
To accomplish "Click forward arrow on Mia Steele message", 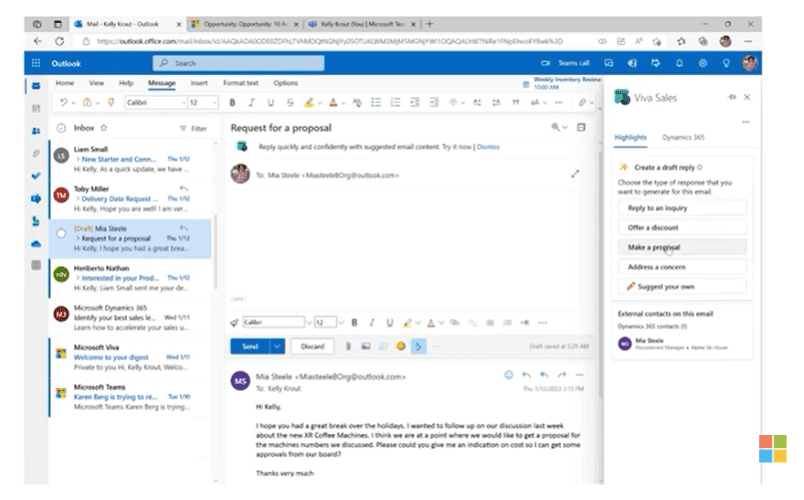I will tap(562, 375).
